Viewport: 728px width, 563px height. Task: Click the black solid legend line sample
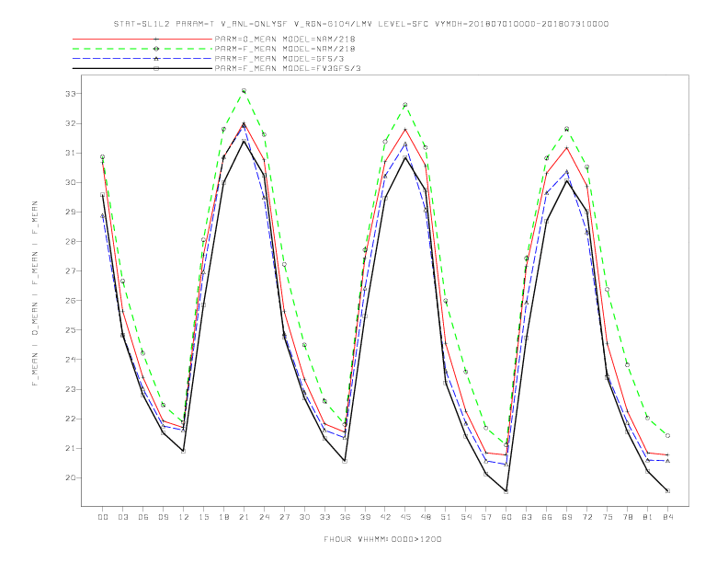142,68
